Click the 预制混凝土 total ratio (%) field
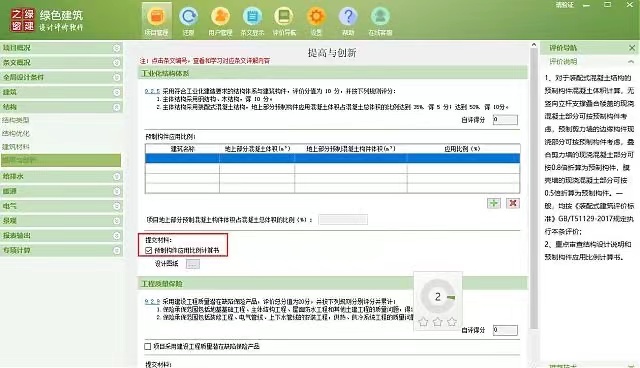Screen dimensions: 640x368 (x=343, y=219)
